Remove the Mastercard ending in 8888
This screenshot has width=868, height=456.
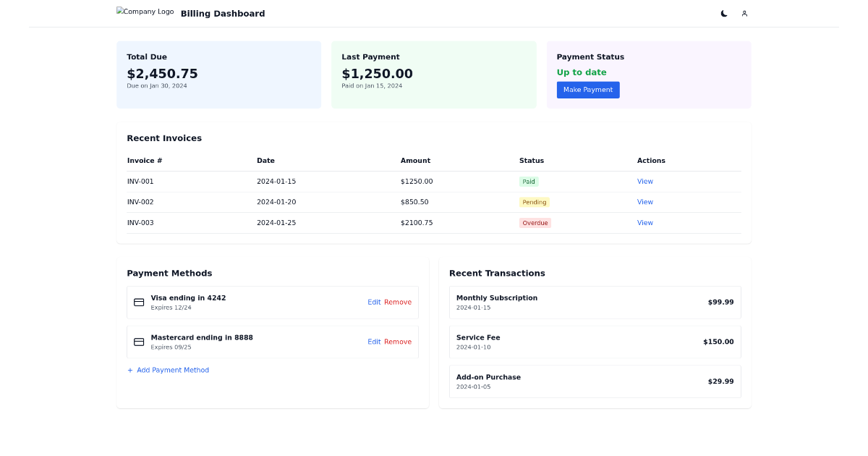coord(399,341)
